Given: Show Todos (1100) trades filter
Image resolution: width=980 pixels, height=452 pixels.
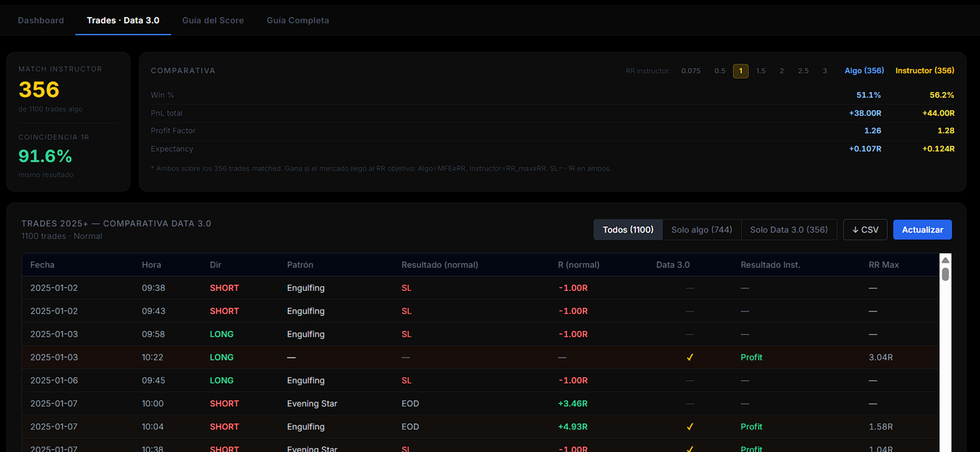Looking at the screenshot, I should point(628,229).
